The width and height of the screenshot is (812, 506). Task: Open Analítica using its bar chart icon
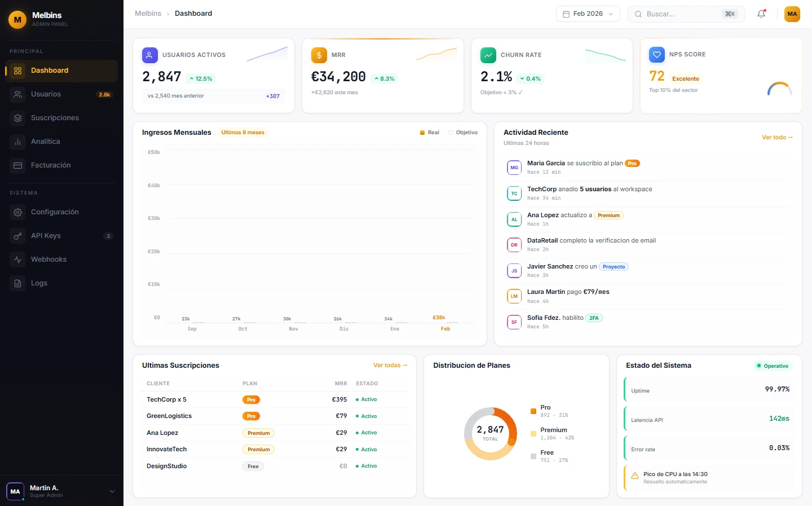(x=17, y=142)
